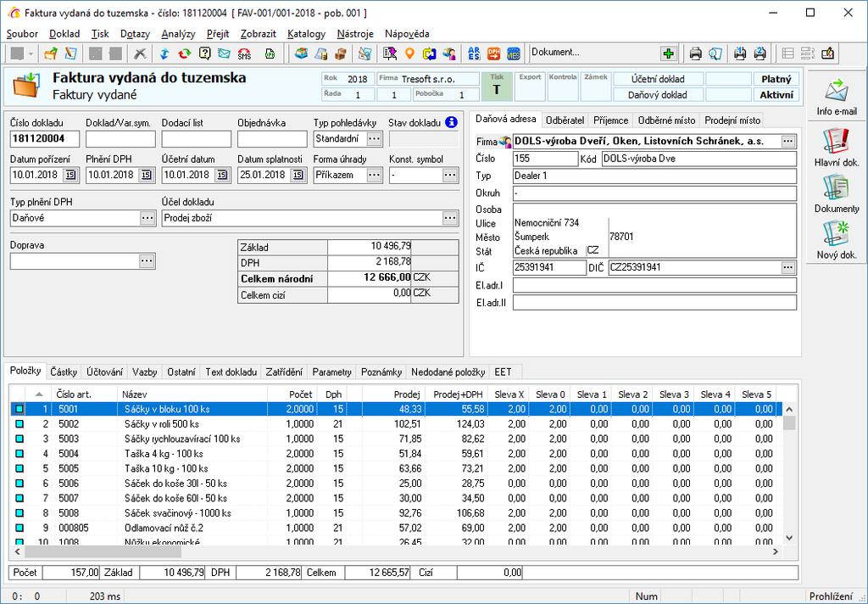
Task: Click the crossed tools icon
Action: tap(140, 53)
